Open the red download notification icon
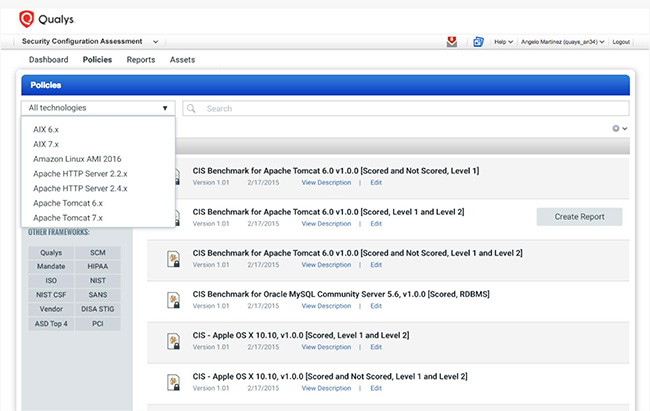This screenshot has width=650, height=411. click(x=452, y=41)
